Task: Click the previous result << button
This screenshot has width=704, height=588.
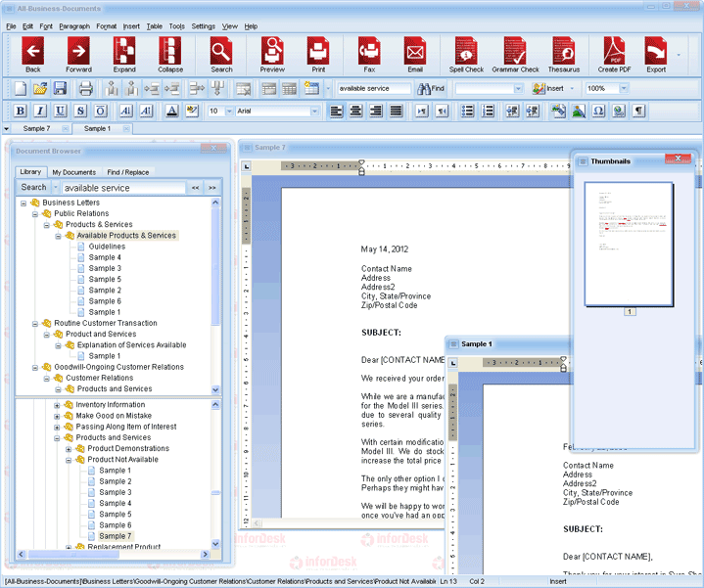Action: click(x=195, y=188)
